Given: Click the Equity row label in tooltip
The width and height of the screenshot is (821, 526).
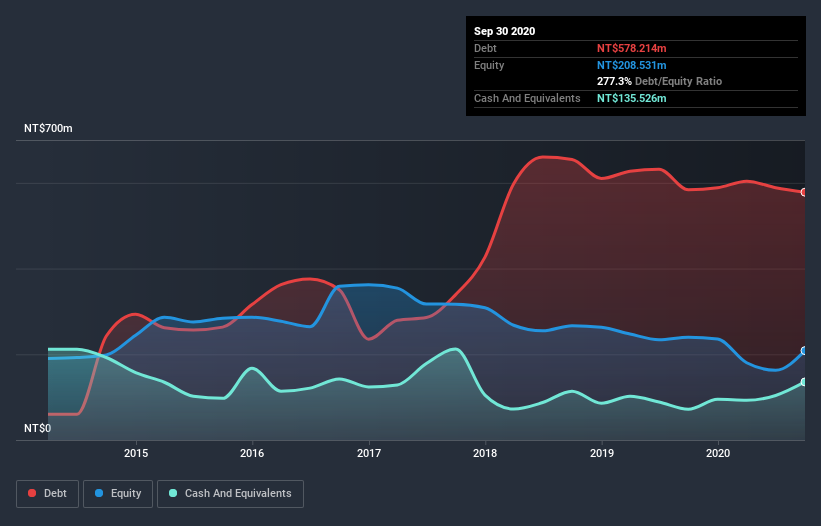Looking at the screenshot, I should pos(489,65).
